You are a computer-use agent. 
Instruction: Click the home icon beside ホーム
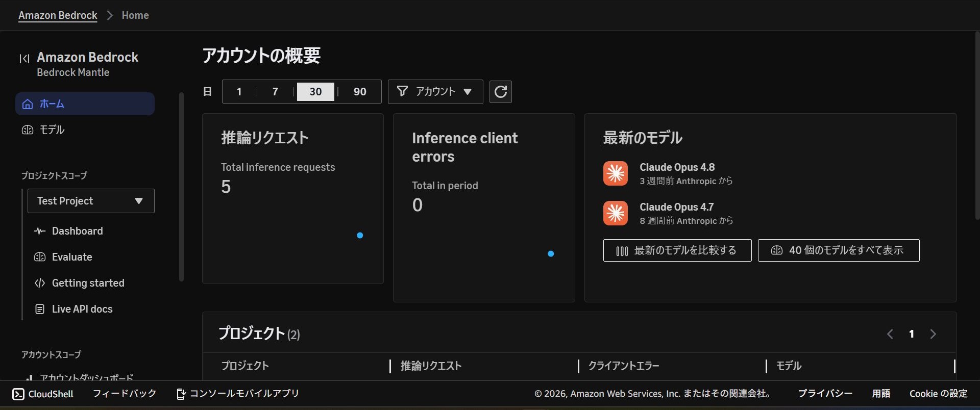point(28,104)
